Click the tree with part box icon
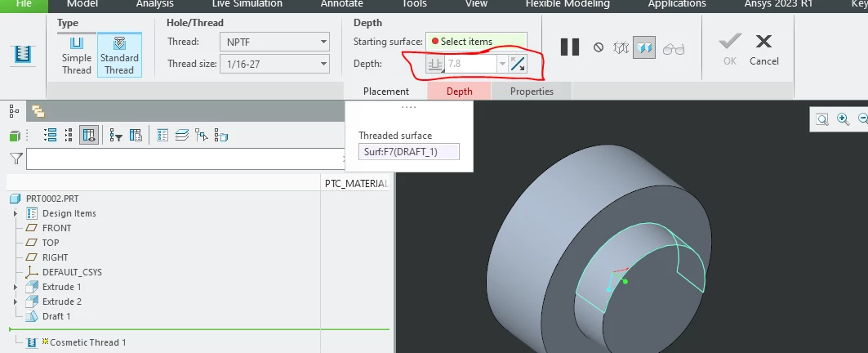This screenshot has height=353, width=868. click(x=220, y=135)
